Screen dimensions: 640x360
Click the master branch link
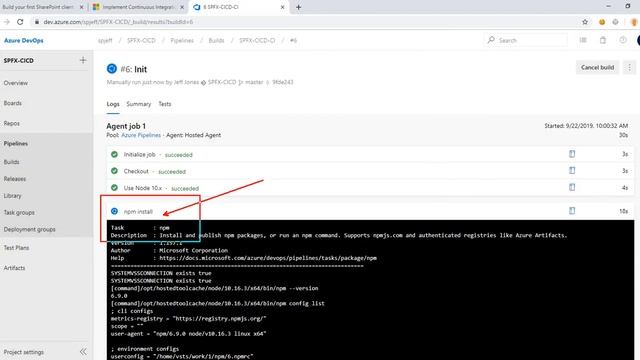254,82
